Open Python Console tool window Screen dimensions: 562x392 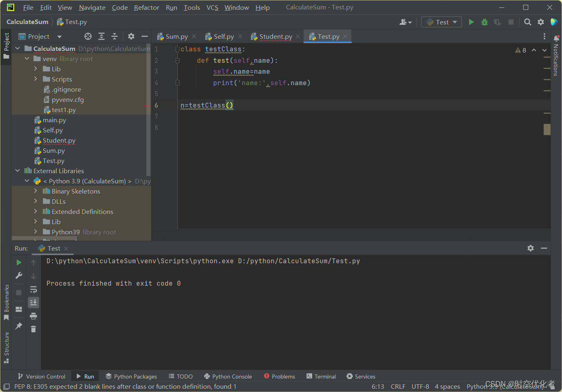coord(228,377)
